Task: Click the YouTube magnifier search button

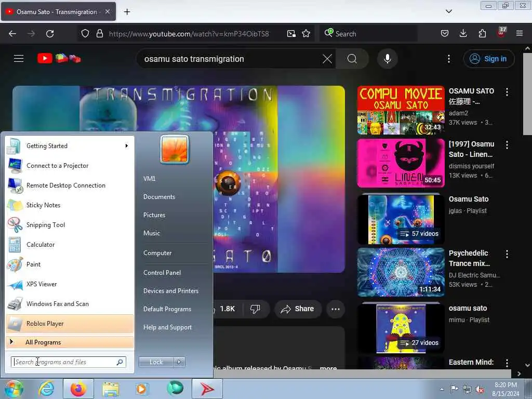Action: pos(352,59)
